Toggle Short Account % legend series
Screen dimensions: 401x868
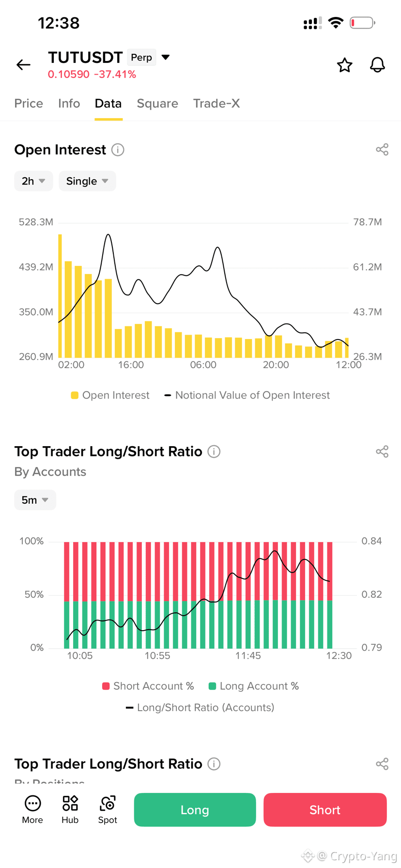coord(148,686)
